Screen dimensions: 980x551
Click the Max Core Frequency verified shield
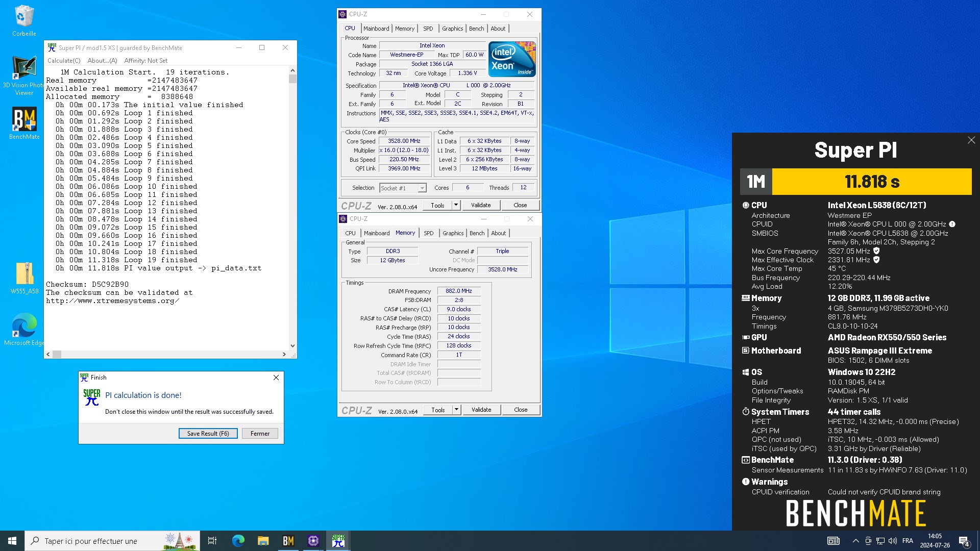pyautogui.click(x=876, y=251)
